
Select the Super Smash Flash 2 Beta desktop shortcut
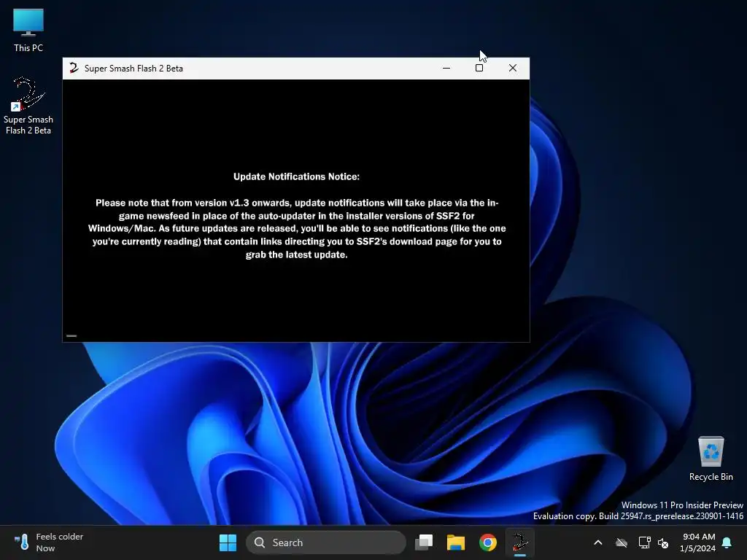(x=28, y=106)
